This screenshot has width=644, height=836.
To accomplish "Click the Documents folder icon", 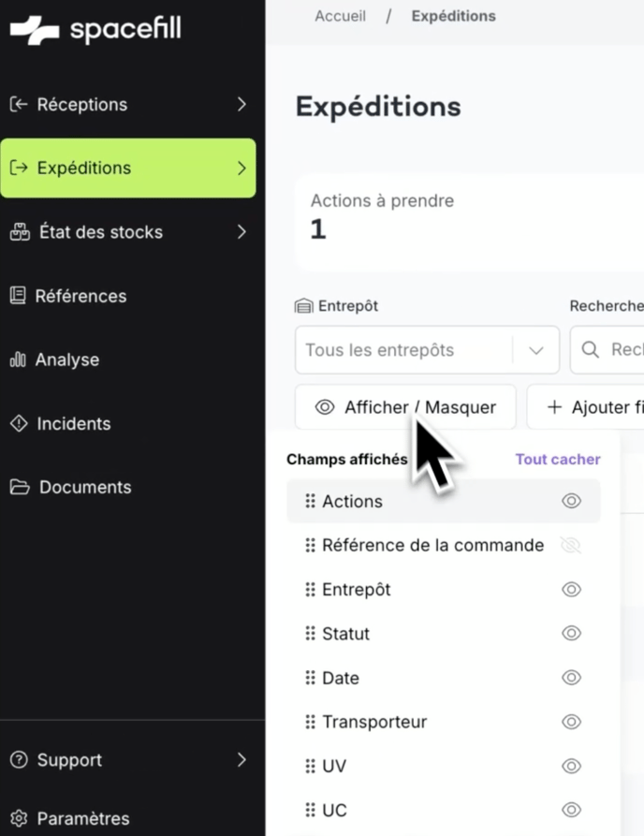I will click(x=19, y=487).
